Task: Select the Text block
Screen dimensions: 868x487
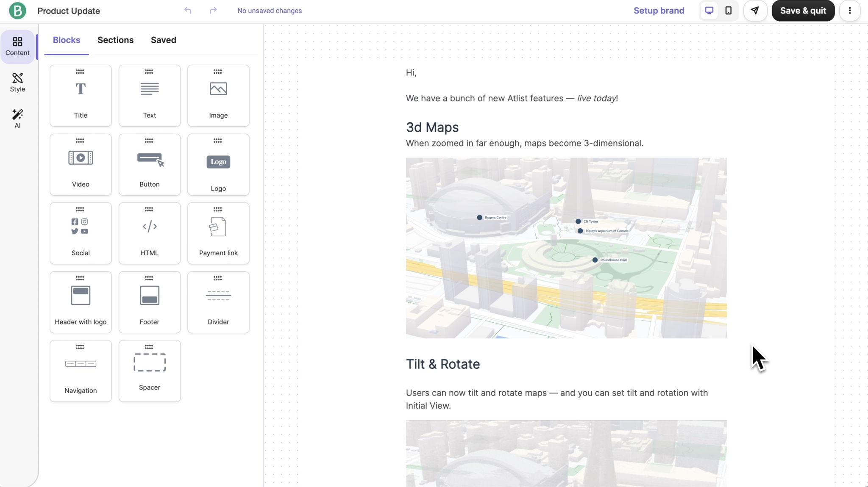Action: [150, 96]
